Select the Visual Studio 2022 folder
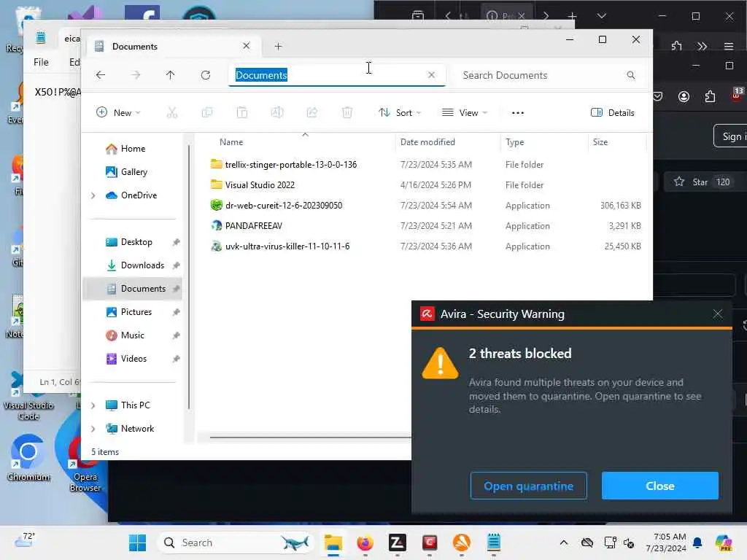 pos(260,184)
